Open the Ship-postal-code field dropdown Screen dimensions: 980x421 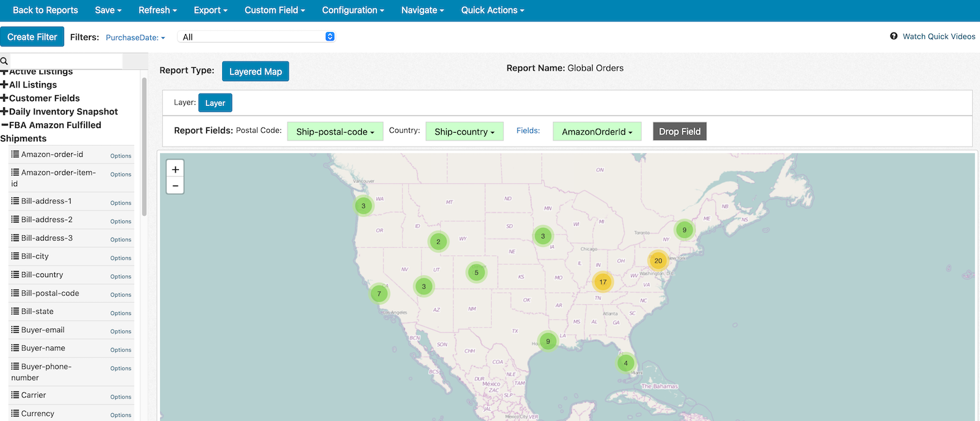(x=335, y=132)
